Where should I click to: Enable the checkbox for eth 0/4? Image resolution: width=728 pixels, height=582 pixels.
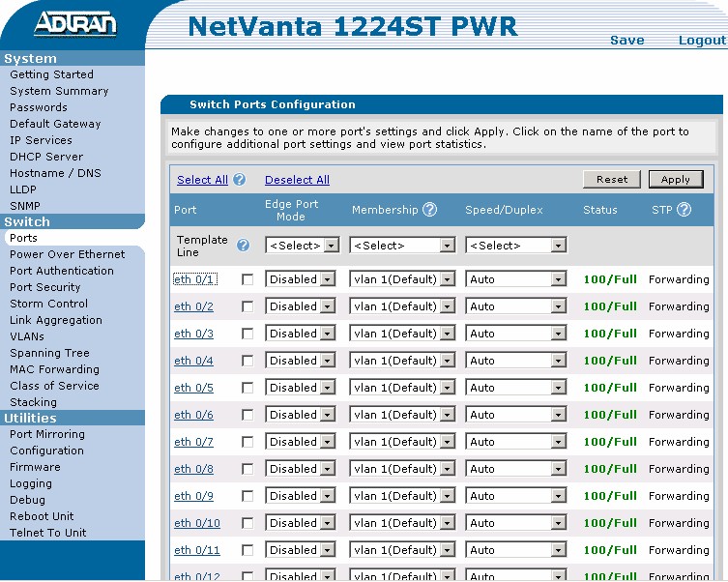click(248, 361)
